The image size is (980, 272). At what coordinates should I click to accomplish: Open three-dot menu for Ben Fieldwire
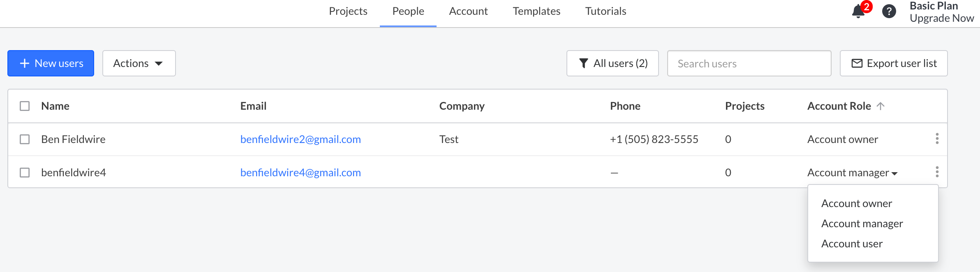(x=937, y=139)
